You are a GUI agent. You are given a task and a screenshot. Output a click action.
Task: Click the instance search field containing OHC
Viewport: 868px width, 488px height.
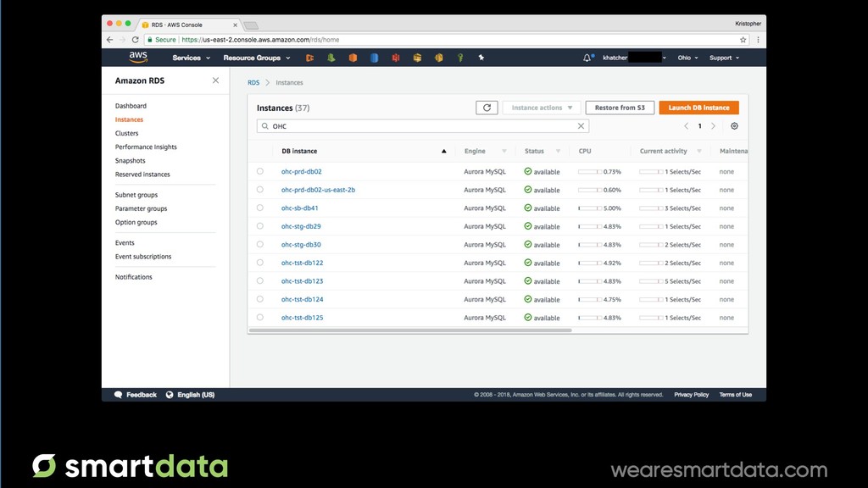pyautogui.click(x=422, y=126)
